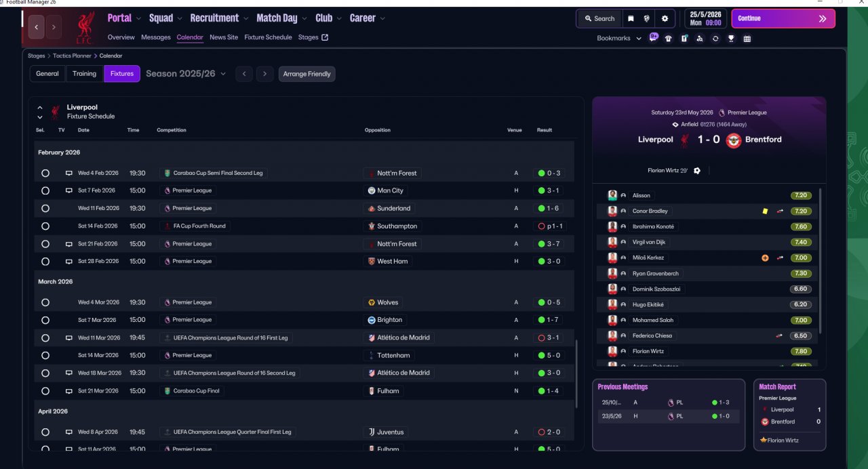Open the News Site sub-menu item
Image resolution: width=868 pixels, height=469 pixels.
[224, 37]
